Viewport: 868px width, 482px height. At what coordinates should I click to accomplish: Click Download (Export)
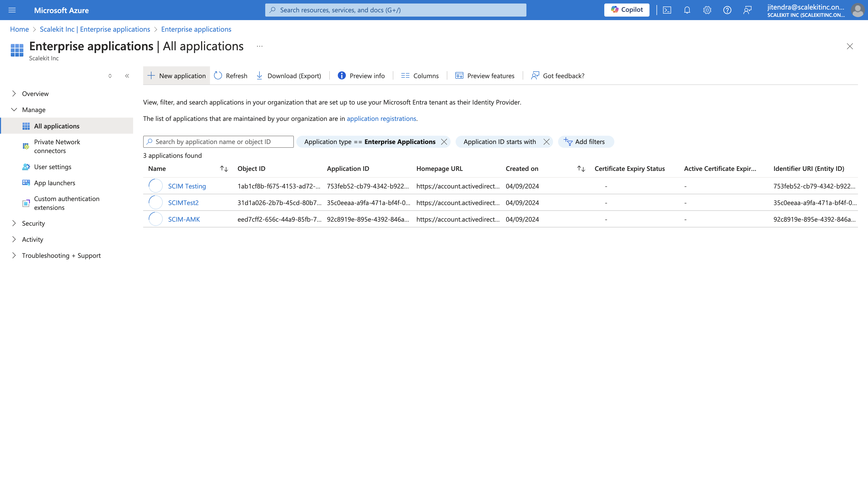(x=289, y=75)
